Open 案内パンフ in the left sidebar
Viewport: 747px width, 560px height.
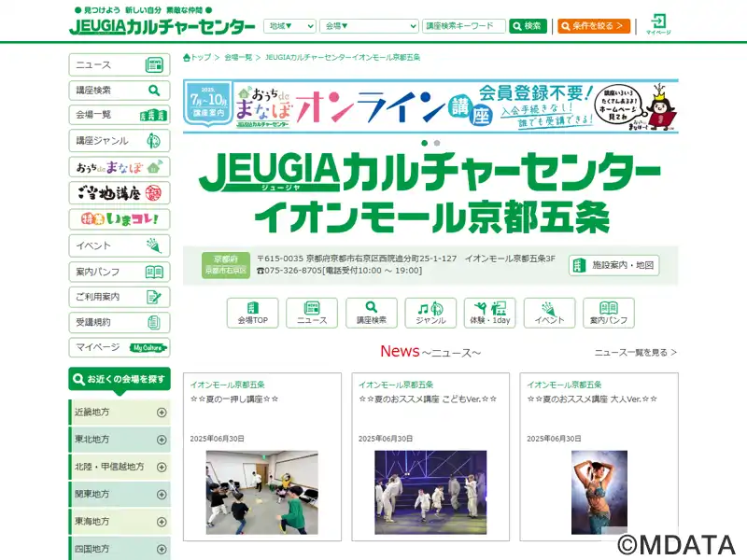tap(120, 272)
